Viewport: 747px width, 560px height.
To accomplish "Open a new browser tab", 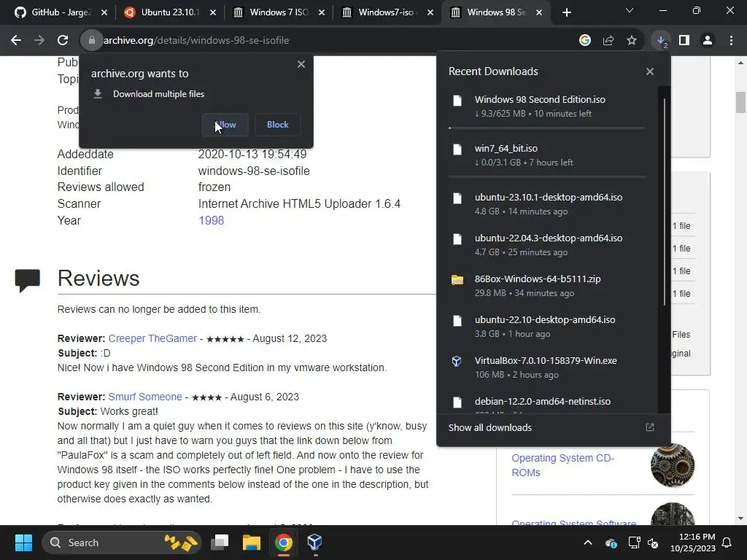I will (566, 12).
